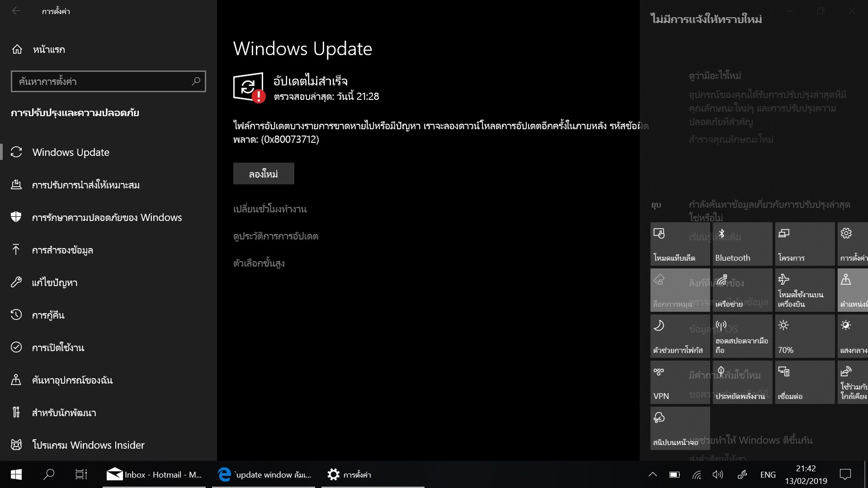Open the Windows Start menu

click(x=16, y=474)
